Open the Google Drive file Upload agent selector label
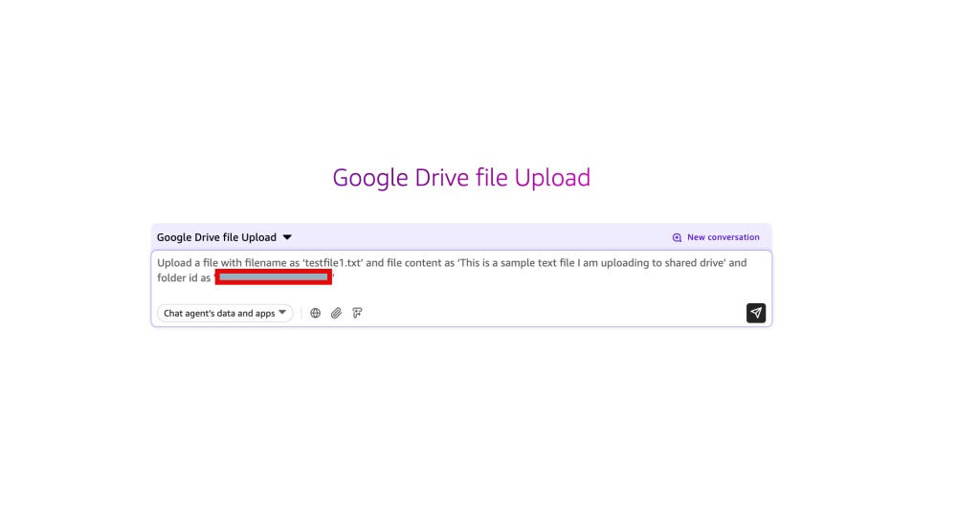 coord(216,237)
